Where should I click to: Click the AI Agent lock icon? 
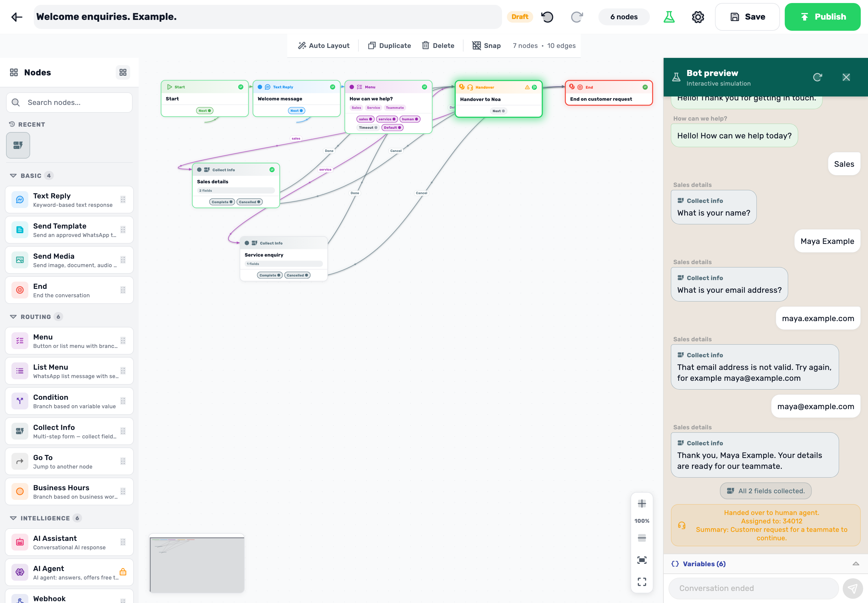click(123, 572)
